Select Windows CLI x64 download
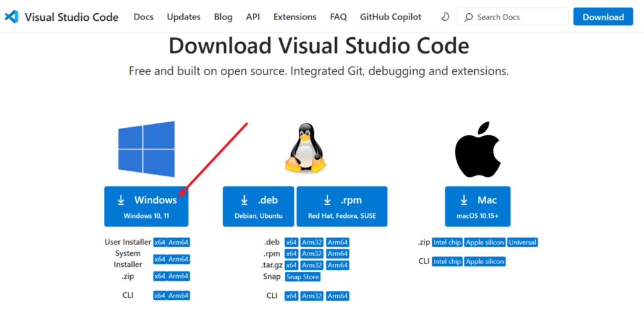644x313 pixels. pyautogui.click(x=160, y=295)
